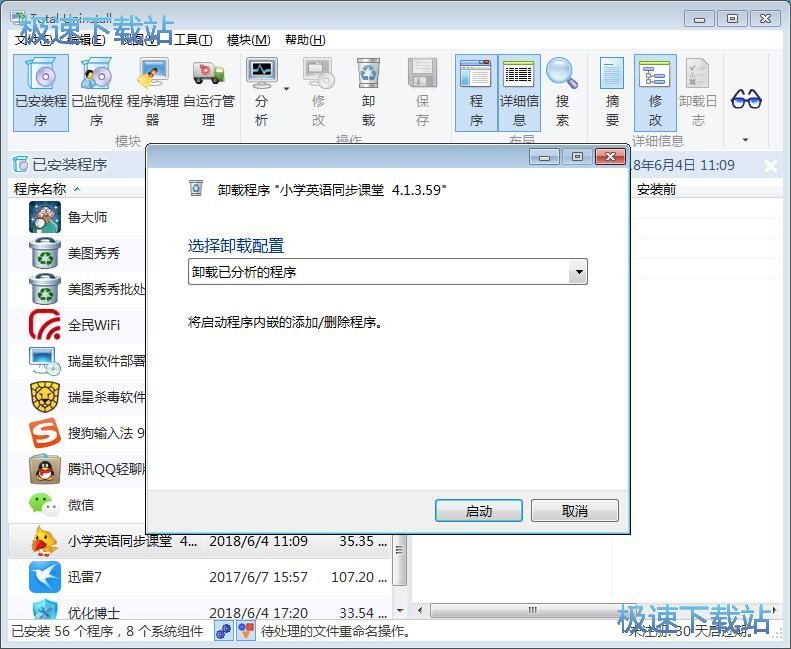Close the details panel with the white X
This screenshot has width=791, height=649.
(x=771, y=165)
